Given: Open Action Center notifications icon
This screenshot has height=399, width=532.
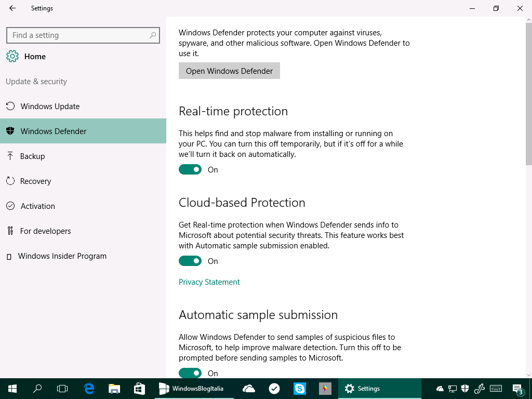Looking at the screenshot, I should (x=517, y=389).
